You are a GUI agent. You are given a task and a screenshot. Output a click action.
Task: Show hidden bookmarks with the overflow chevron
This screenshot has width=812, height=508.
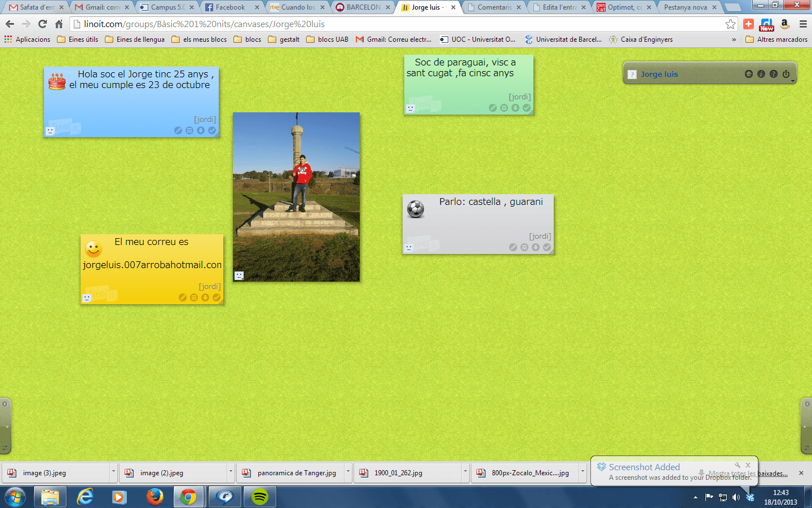click(734, 40)
